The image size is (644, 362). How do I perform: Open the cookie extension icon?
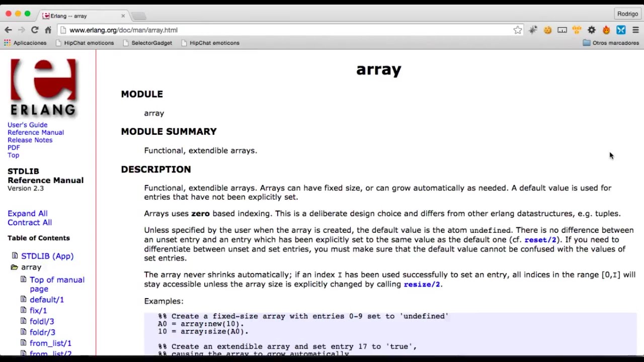[547, 30]
